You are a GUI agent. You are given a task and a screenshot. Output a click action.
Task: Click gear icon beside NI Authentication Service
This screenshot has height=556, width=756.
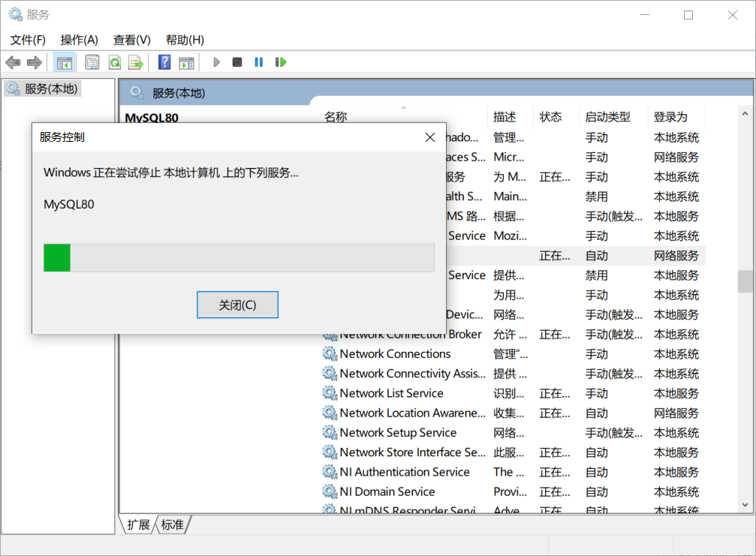point(330,472)
